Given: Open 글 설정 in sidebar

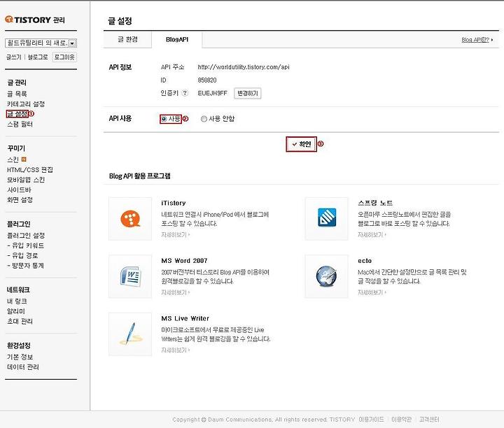Looking at the screenshot, I should pos(17,114).
